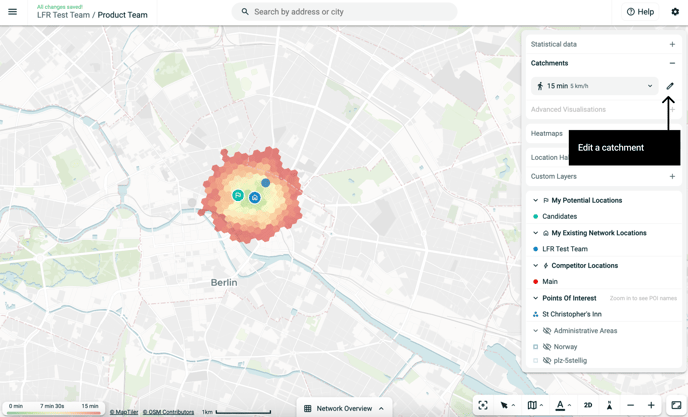Open the Help button
688x417 pixels.
(641, 12)
